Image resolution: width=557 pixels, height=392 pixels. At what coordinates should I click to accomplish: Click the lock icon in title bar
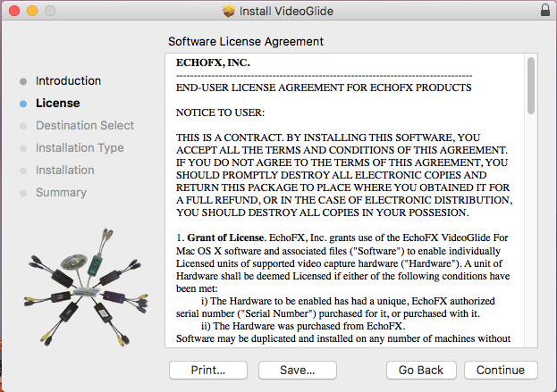click(x=545, y=11)
